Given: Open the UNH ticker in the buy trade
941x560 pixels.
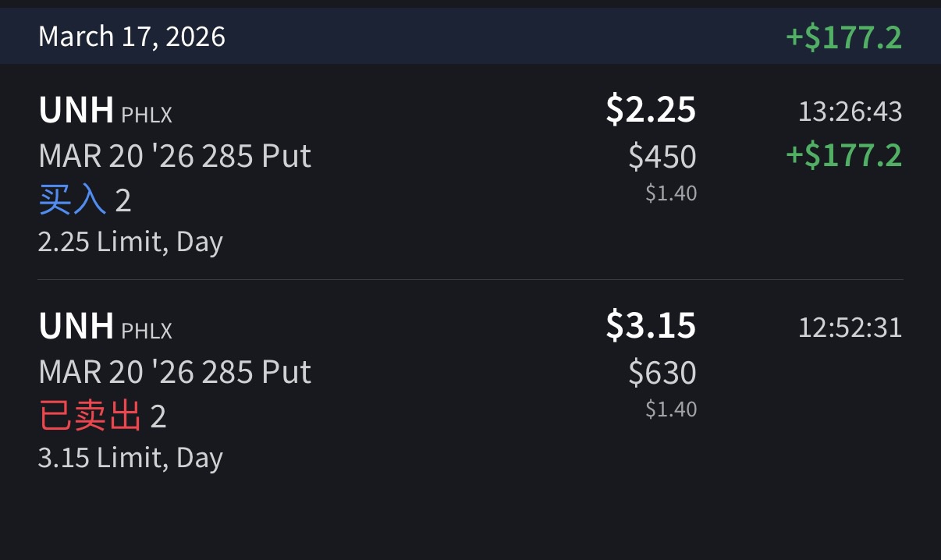Looking at the screenshot, I should (x=76, y=110).
